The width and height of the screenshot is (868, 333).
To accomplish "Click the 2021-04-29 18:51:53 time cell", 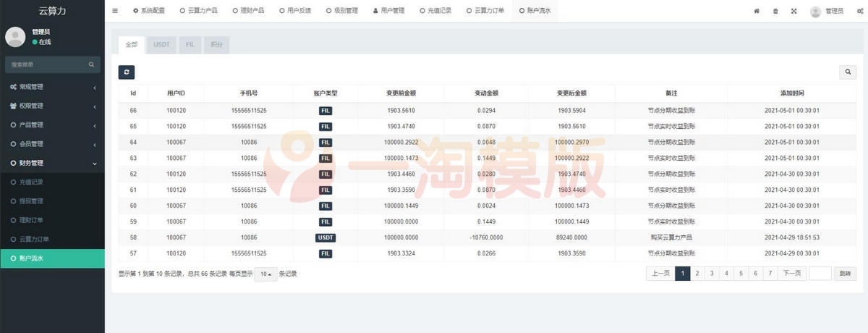I will (792, 237).
